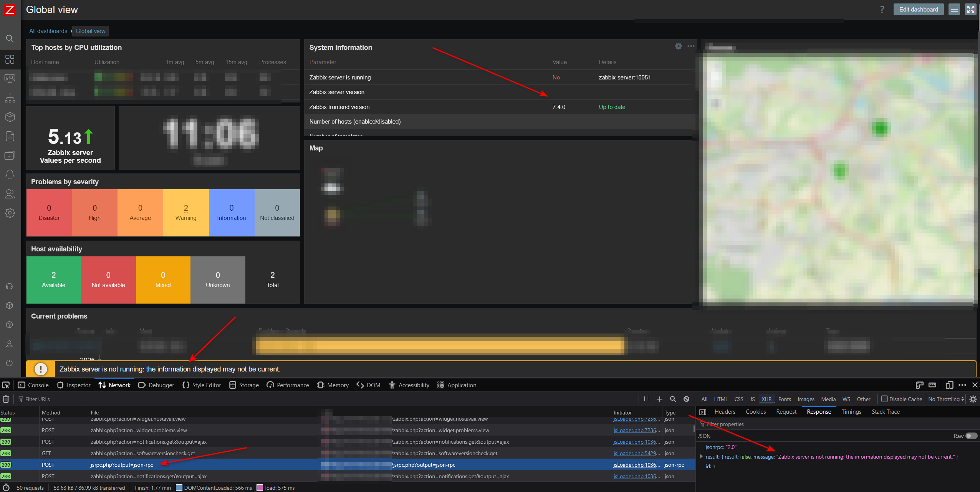Switch to the Inspector devtools tab

74,385
